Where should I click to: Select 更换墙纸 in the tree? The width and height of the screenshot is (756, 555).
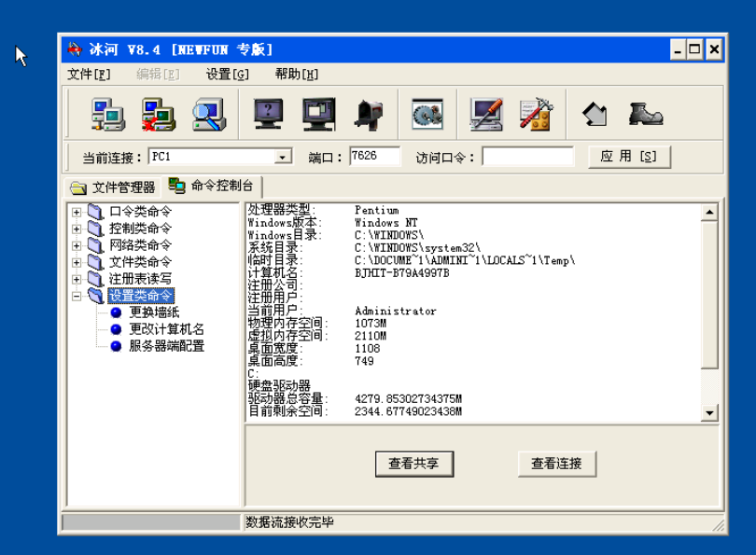click(154, 312)
